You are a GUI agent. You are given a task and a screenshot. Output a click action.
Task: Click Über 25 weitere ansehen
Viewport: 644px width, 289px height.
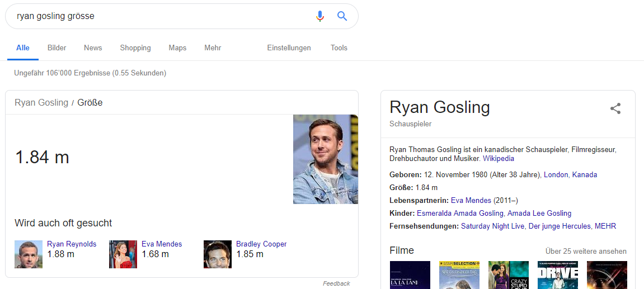[x=586, y=251]
